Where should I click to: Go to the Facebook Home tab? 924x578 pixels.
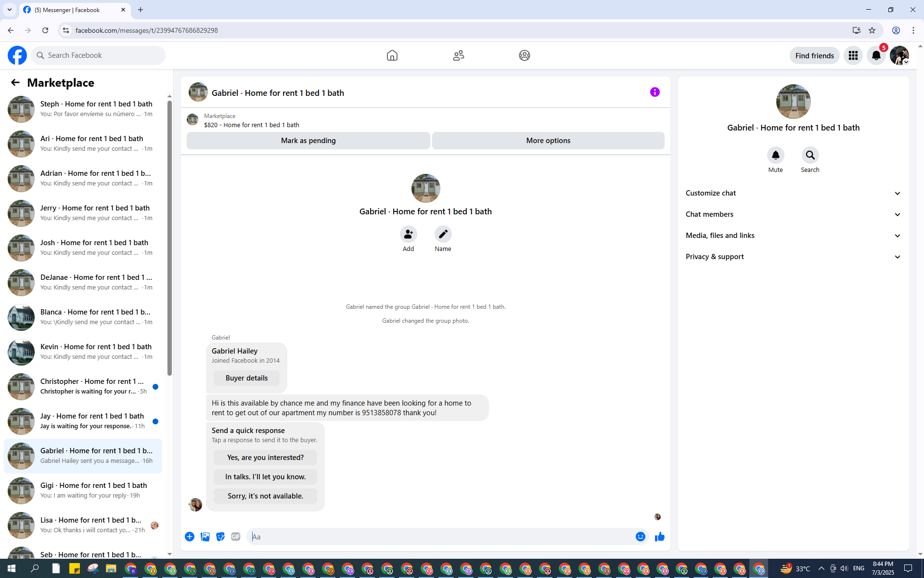coord(392,55)
